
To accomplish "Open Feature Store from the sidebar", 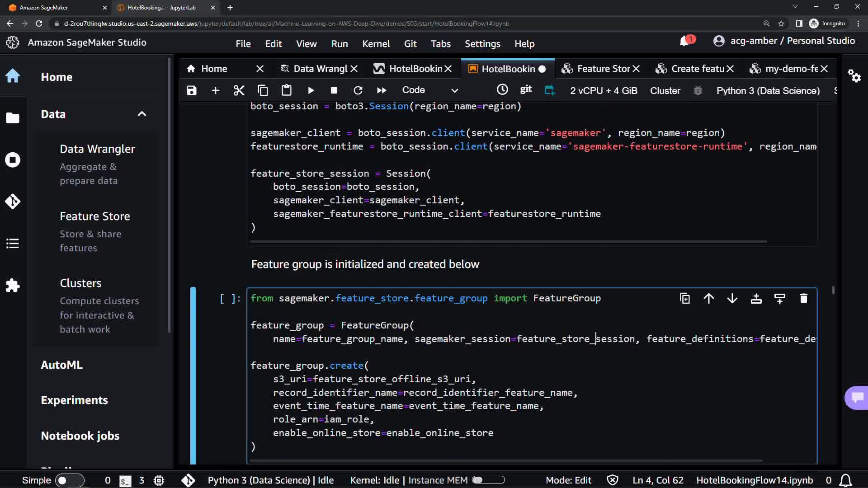I will (x=94, y=216).
